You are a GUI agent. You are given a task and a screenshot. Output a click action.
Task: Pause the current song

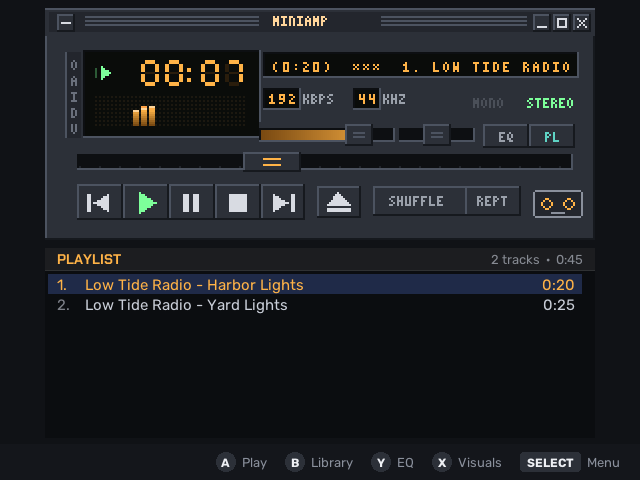191,202
